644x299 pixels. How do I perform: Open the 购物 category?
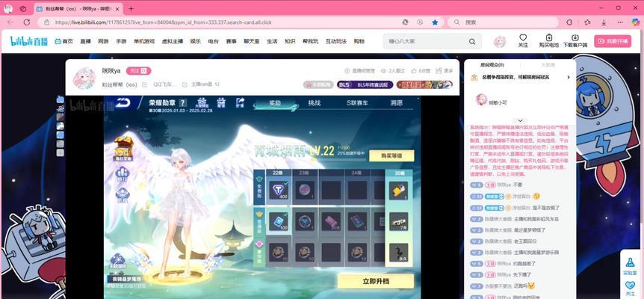pyautogui.click(x=359, y=41)
